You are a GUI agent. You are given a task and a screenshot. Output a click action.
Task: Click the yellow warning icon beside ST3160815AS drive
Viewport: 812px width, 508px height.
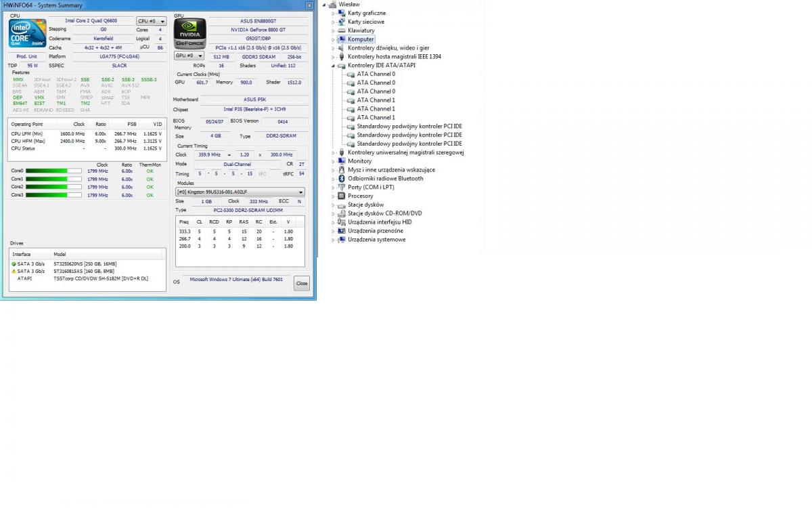(x=14, y=271)
